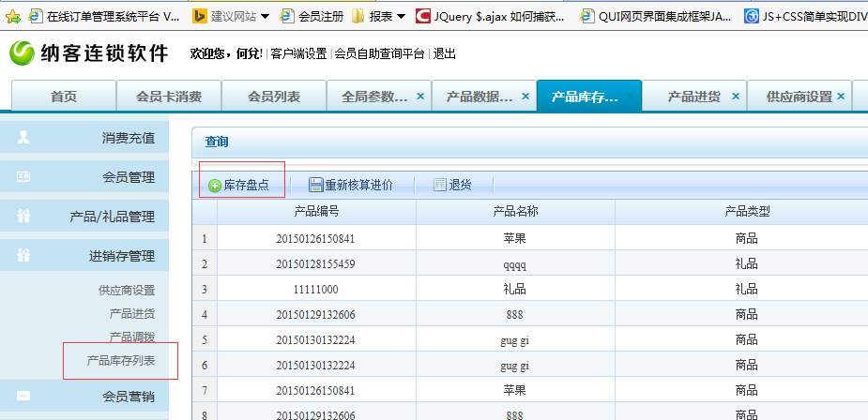868x420 pixels.
Task: Click the 产品编号 column header
Action: tap(316, 212)
